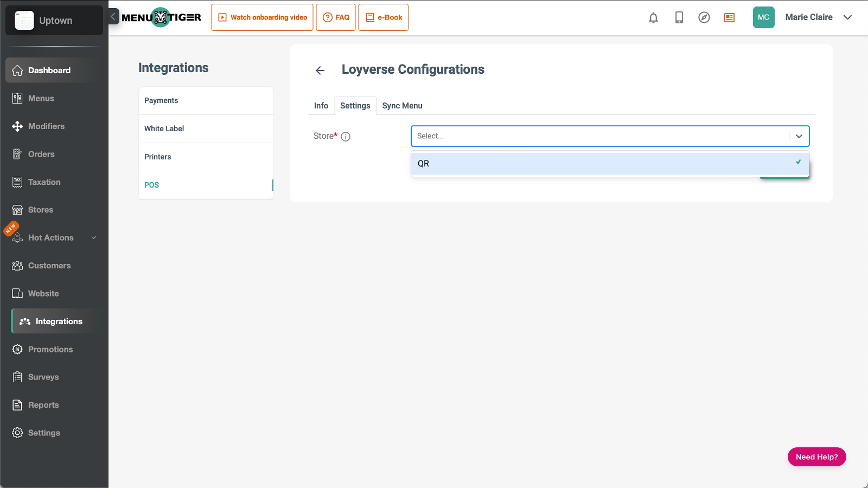Image resolution: width=868 pixels, height=488 pixels.
Task: Click the Marie Claire username
Action: (x=809, y=17)
